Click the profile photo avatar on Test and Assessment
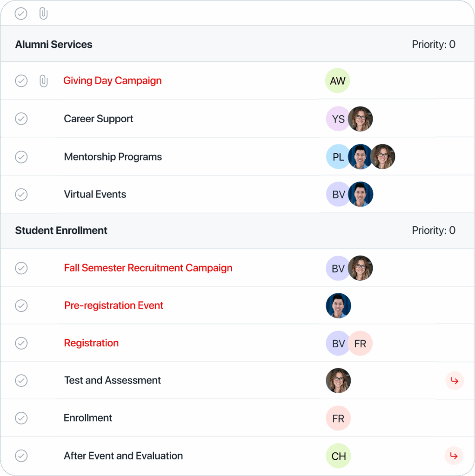Screen dimensions: 475x476 pyautogui.click(x=338, y=380)
